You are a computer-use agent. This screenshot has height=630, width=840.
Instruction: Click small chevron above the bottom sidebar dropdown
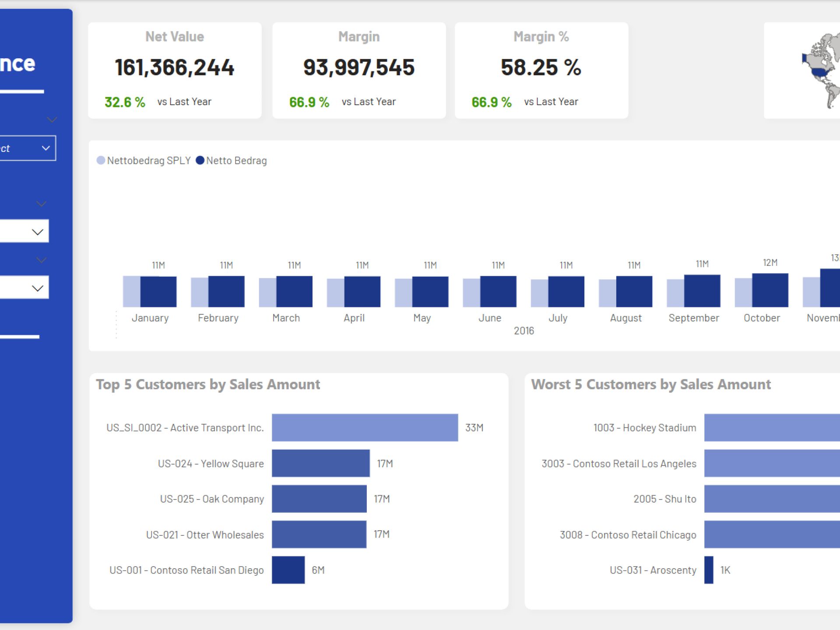pyautogui.click(x=42, y=260)
